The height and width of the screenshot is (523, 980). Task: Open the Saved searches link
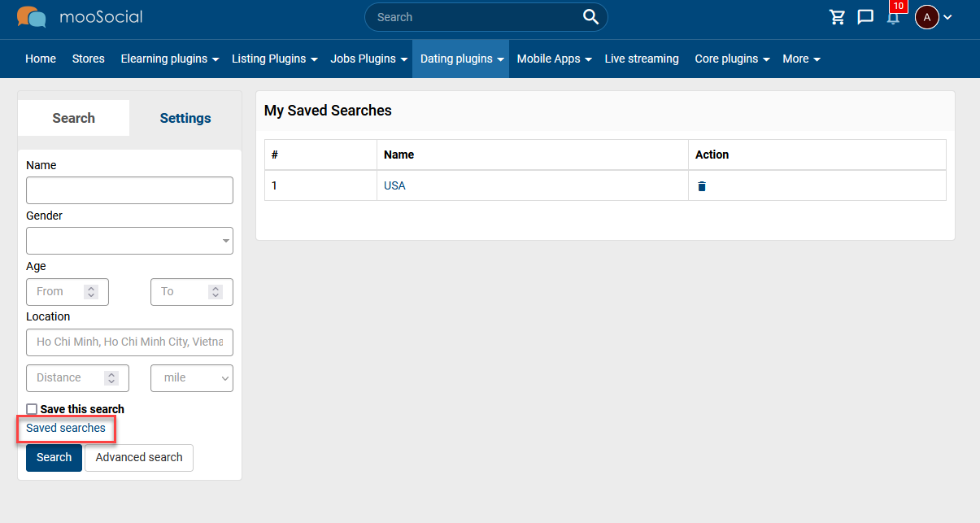coord(66,428)
